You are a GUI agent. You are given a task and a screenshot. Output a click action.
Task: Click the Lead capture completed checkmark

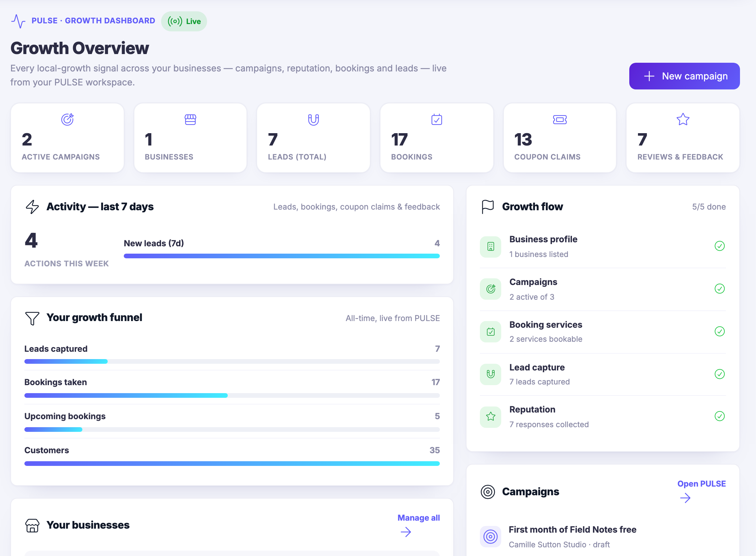[x=719, y=374]
